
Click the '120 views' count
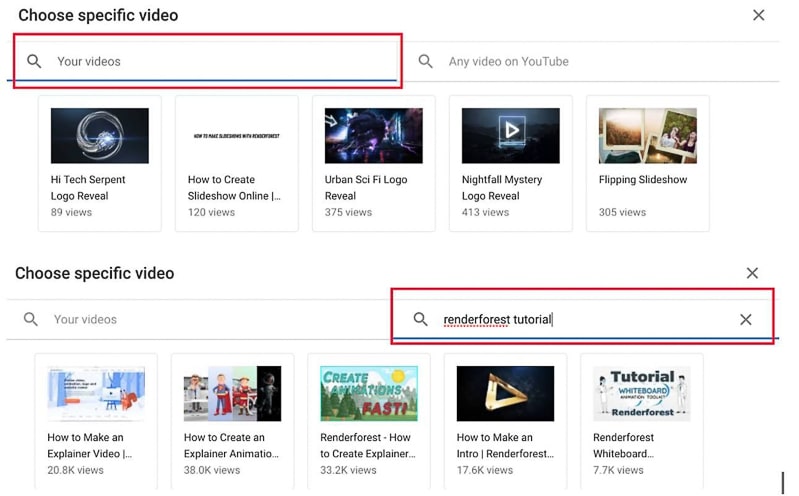(211, 213)
